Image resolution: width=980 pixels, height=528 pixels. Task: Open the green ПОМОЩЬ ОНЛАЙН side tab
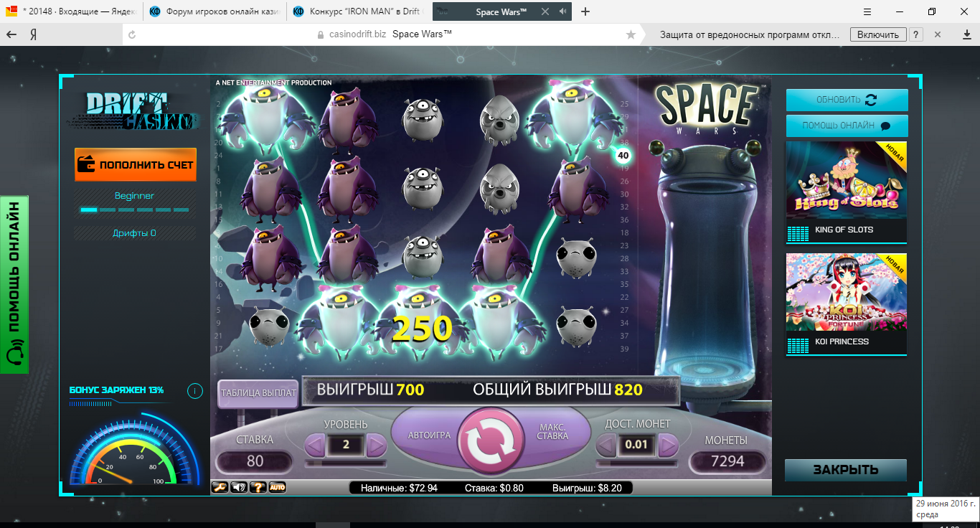[x=14, y=285]
